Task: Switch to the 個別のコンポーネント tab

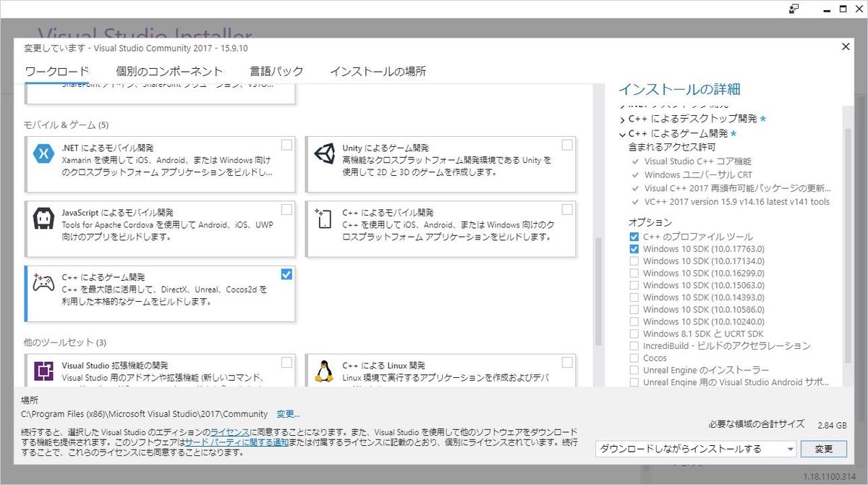Action: click(169, 71)
